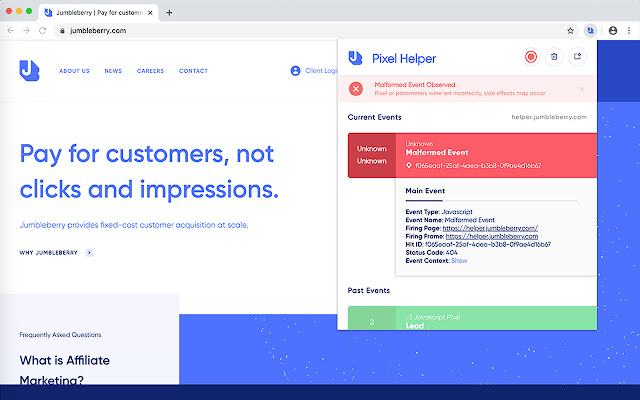Click the 'Event Type: Javascript' text
The height and width of the screenshot is (400, 640).
[439, 212]
